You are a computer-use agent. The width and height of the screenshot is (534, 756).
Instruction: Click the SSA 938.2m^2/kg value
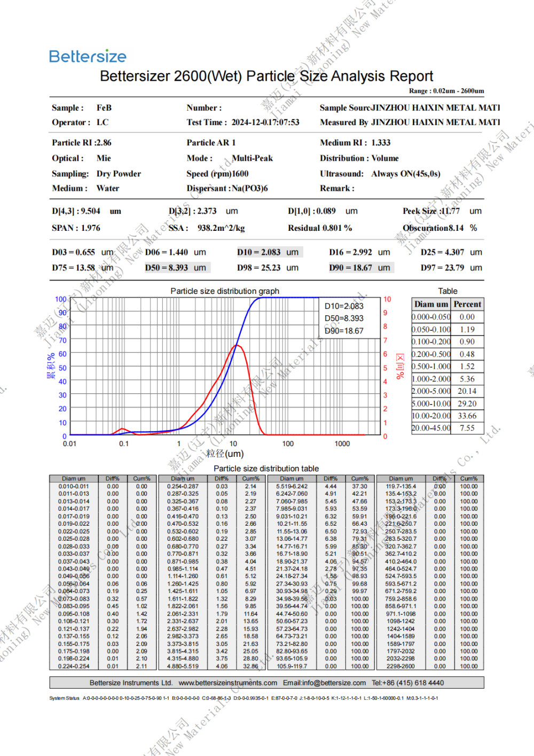pyautogui.click(x=221, y=228)
